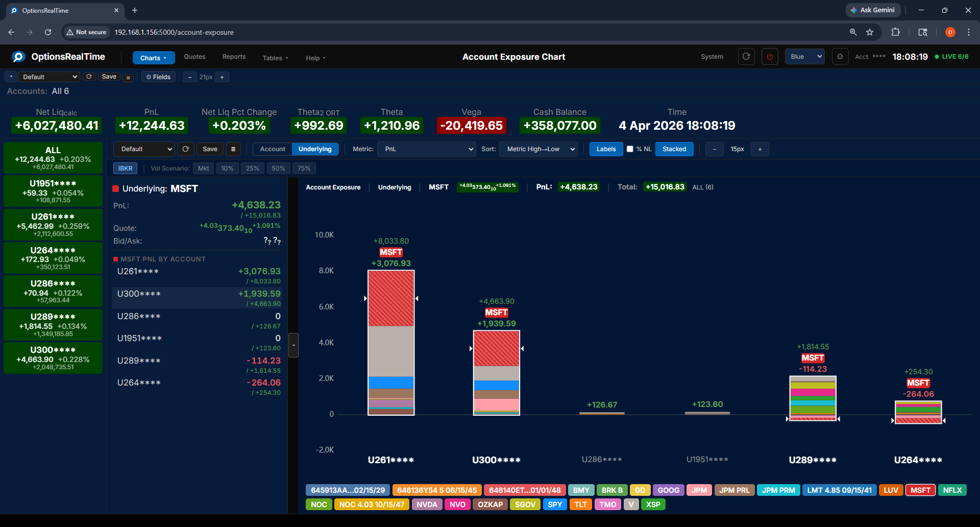
Task: Click the Ask Gemini sparkle icon
Action: [853, 10]
